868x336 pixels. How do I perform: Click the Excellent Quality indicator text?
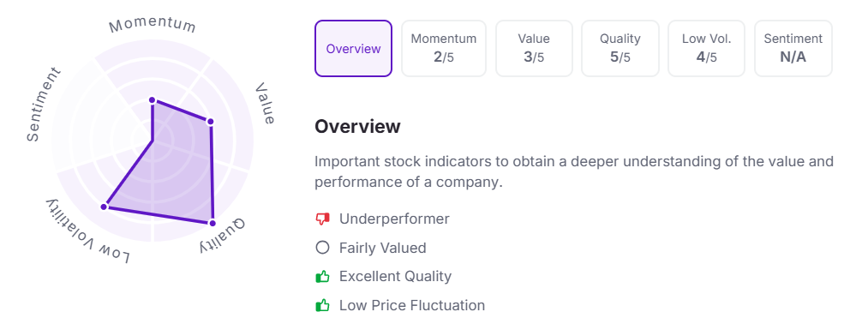(395, 276)
